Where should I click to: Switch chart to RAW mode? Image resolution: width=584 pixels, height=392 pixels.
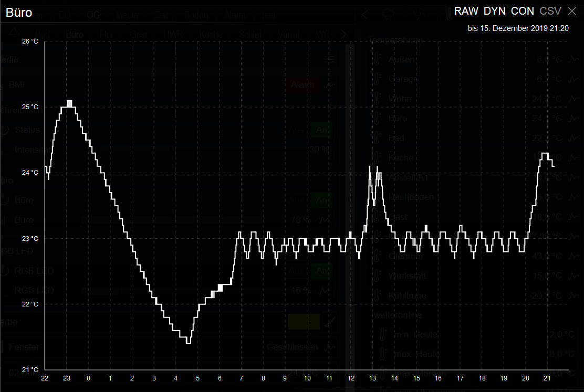click(466, 11)
